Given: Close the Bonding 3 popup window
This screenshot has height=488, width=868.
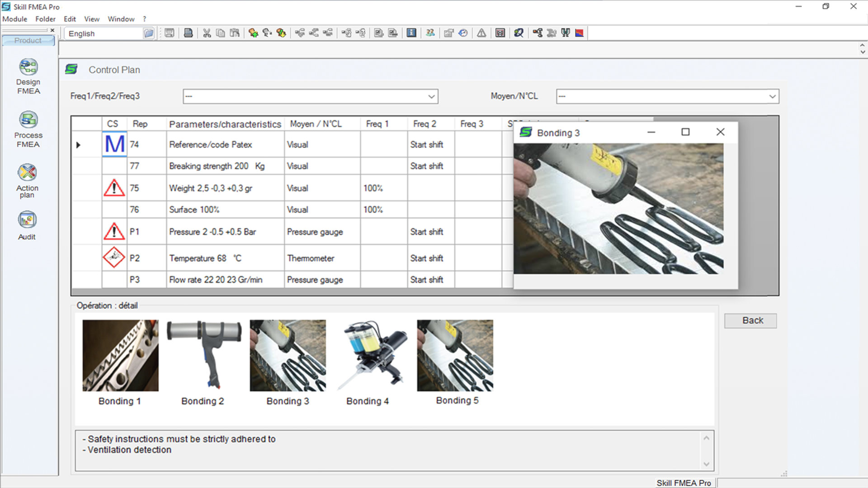Looking at the screenshot, I should tap(720, 132).
